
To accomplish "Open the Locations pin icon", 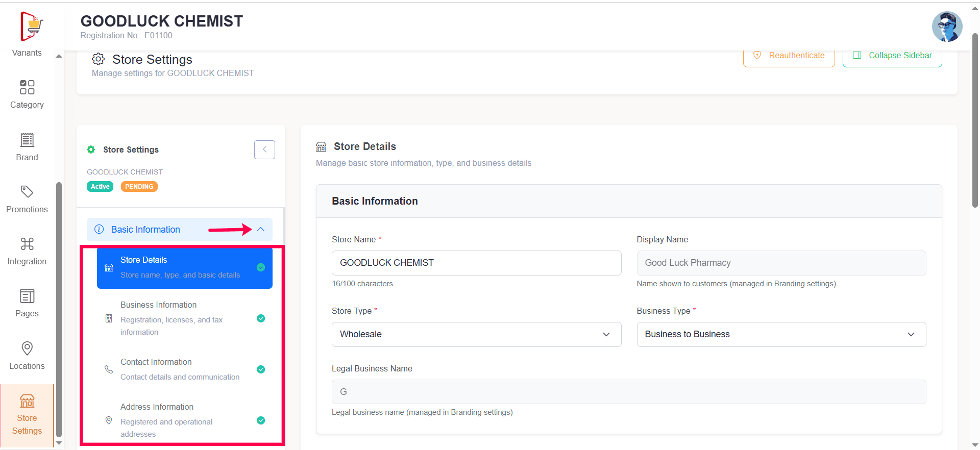I will tap(27, 348).
